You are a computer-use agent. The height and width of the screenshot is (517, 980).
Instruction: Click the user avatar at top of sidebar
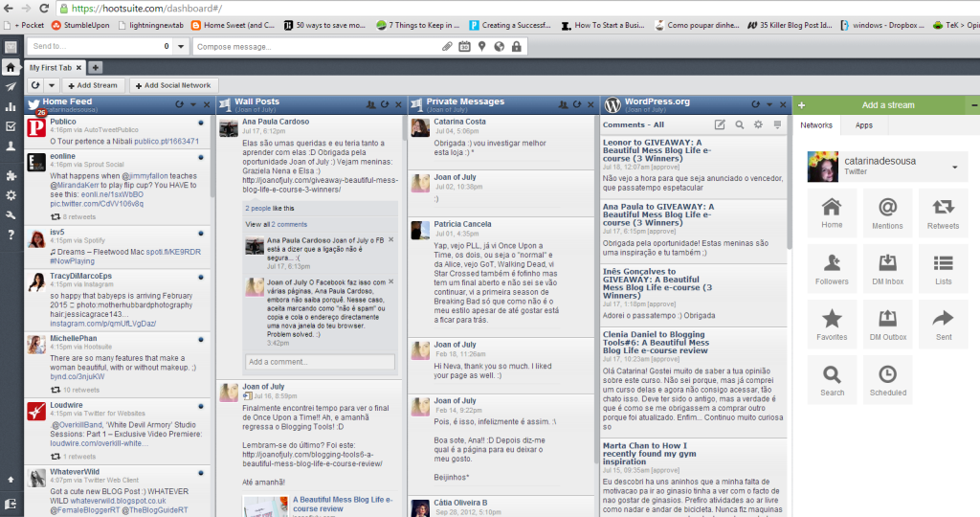11,47
